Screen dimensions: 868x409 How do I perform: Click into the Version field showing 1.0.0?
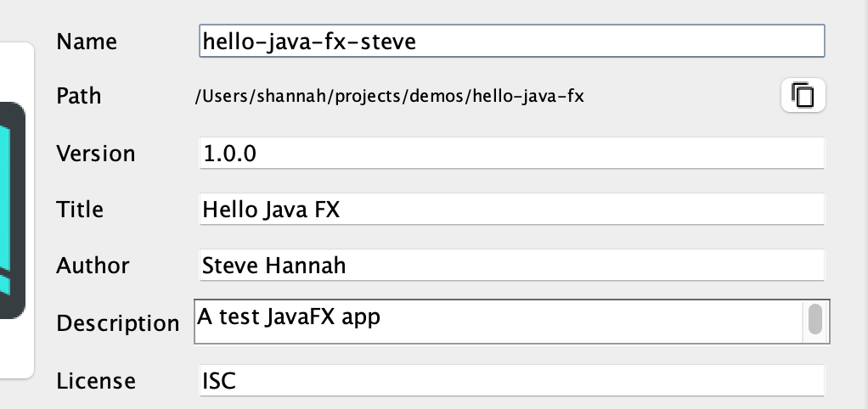tap(511, 153)
